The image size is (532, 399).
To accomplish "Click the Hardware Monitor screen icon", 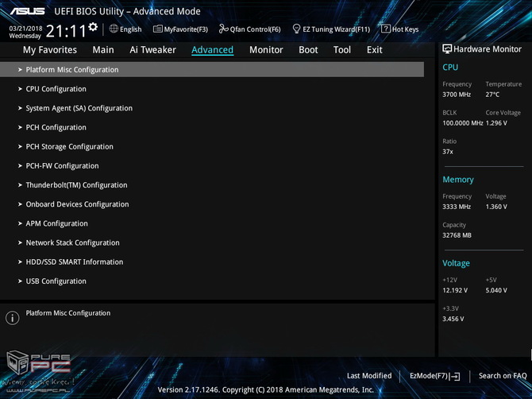I will pos(447,49).
